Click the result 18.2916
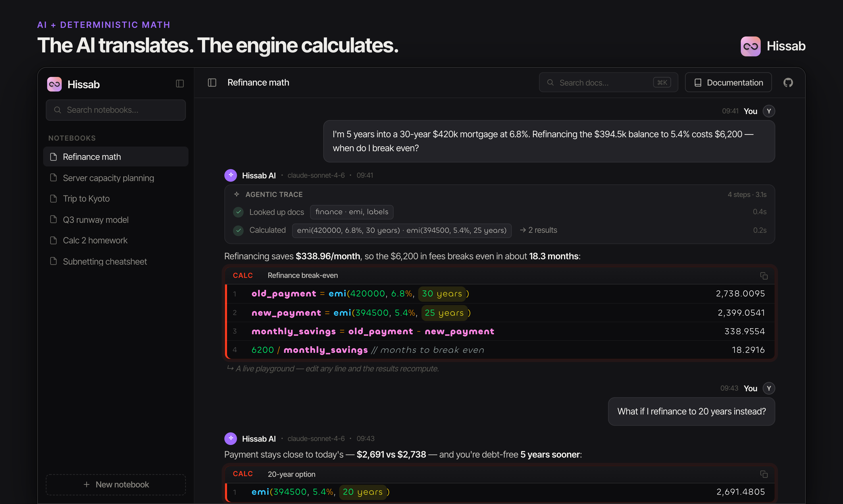 (x=748, y=350)
